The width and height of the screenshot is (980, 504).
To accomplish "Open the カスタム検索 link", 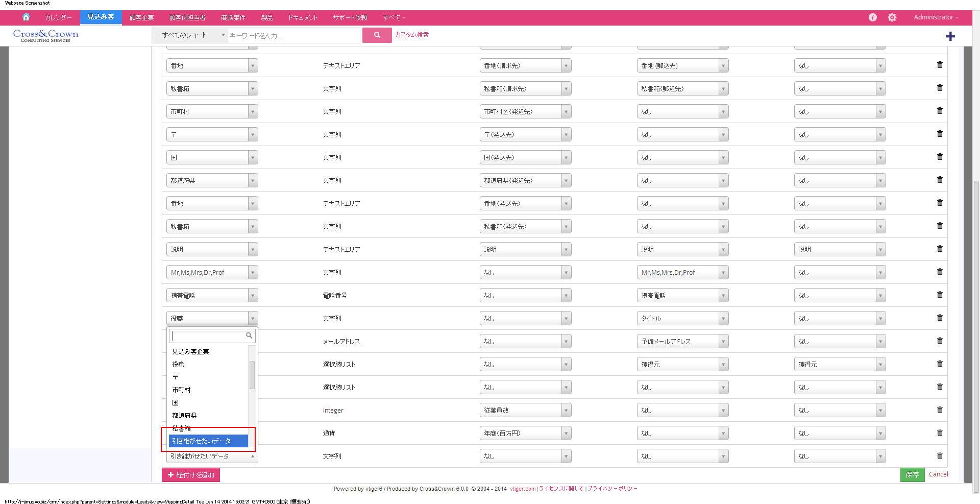I will tap(411, 35).
